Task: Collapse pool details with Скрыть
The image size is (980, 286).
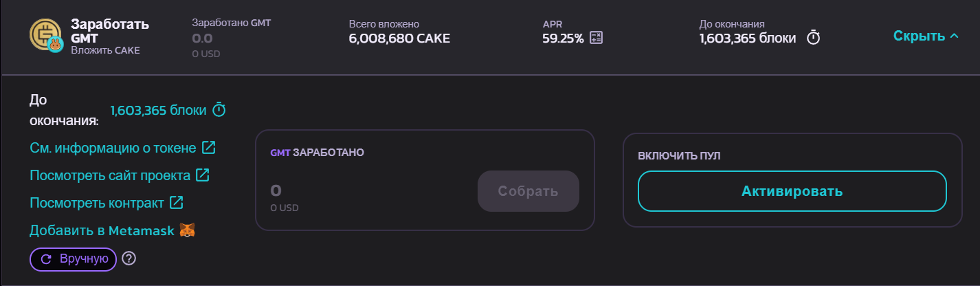Action: (925, 36)
